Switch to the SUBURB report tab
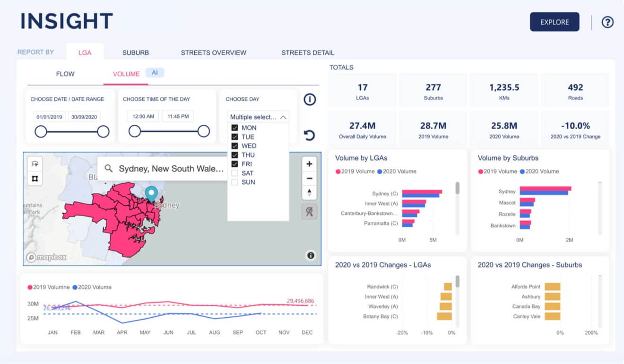 (x=136, y=52)
